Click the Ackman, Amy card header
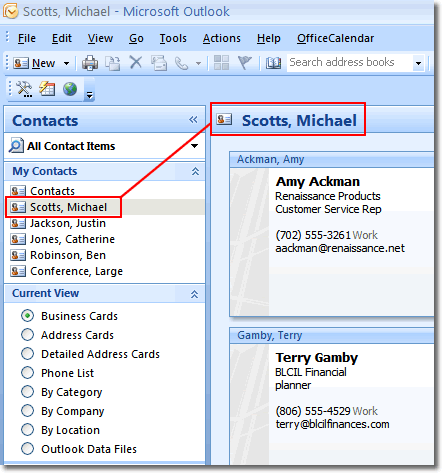The width and height of the screenshot is (444, 475). click(x=332, y=159)
